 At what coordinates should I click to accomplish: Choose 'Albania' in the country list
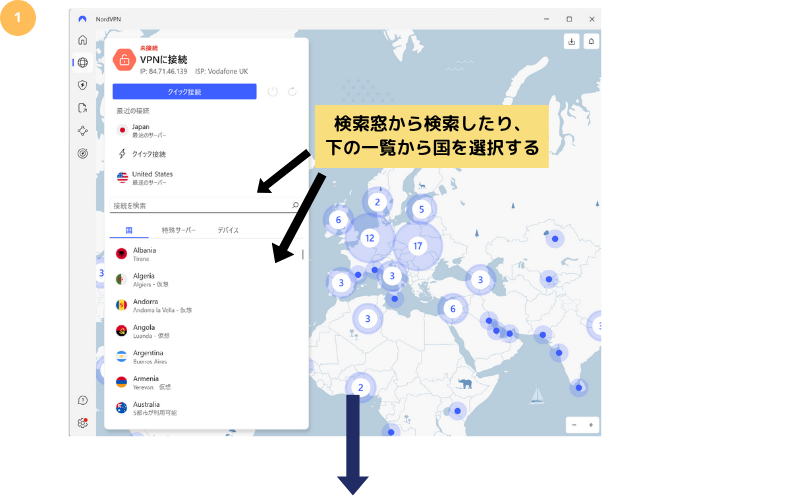click(x=144, y=250)
